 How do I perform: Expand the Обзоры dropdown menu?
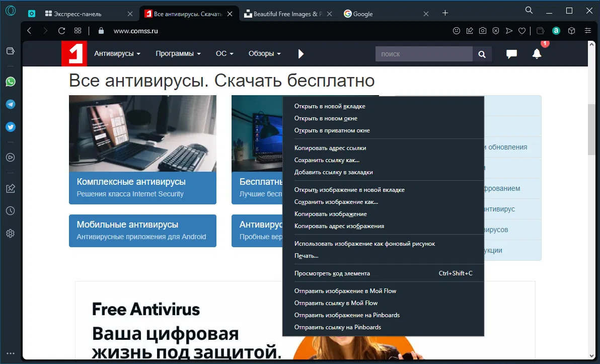[x=264, y=53]
